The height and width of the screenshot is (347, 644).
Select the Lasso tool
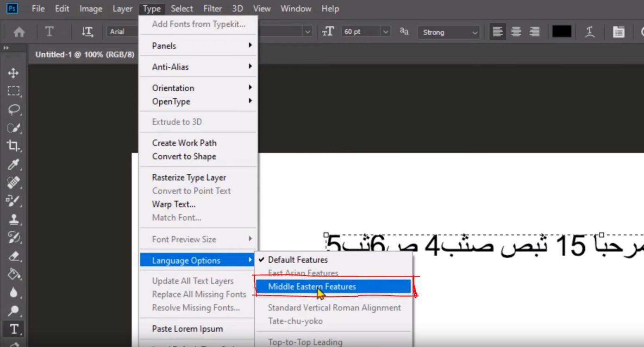13,109
